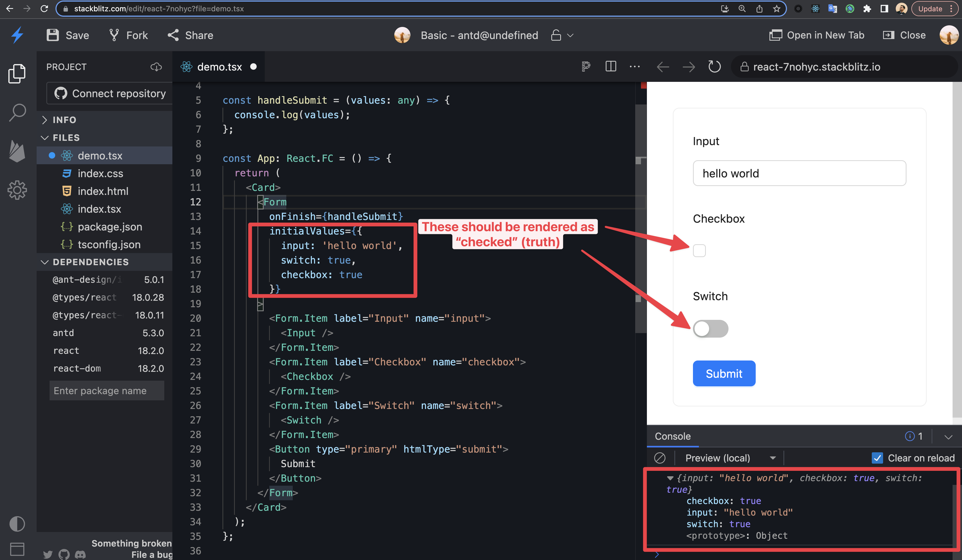Open index.html in file tree

[x=104, y=191]
